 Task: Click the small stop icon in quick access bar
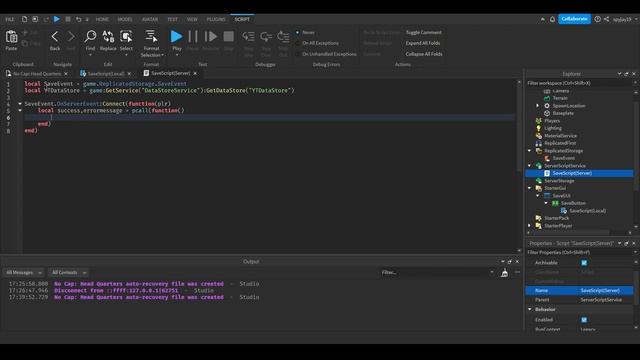click(68, 19)
